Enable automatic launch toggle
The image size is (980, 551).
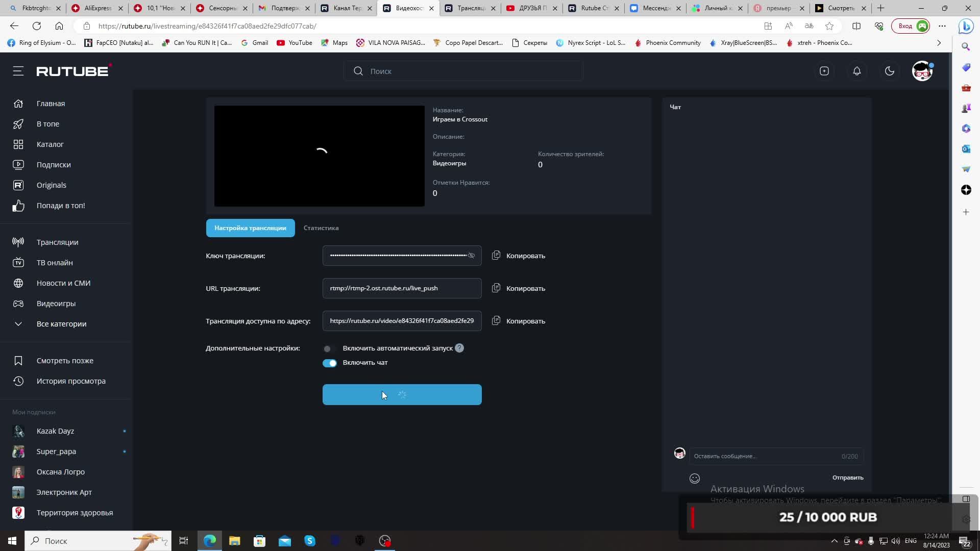[329, 348]
